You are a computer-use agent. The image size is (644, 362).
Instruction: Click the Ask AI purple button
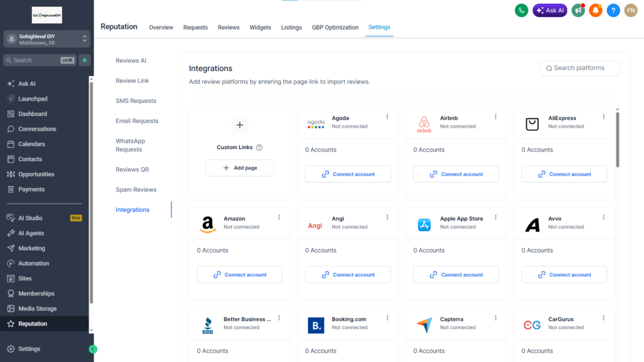coord(550,10)
